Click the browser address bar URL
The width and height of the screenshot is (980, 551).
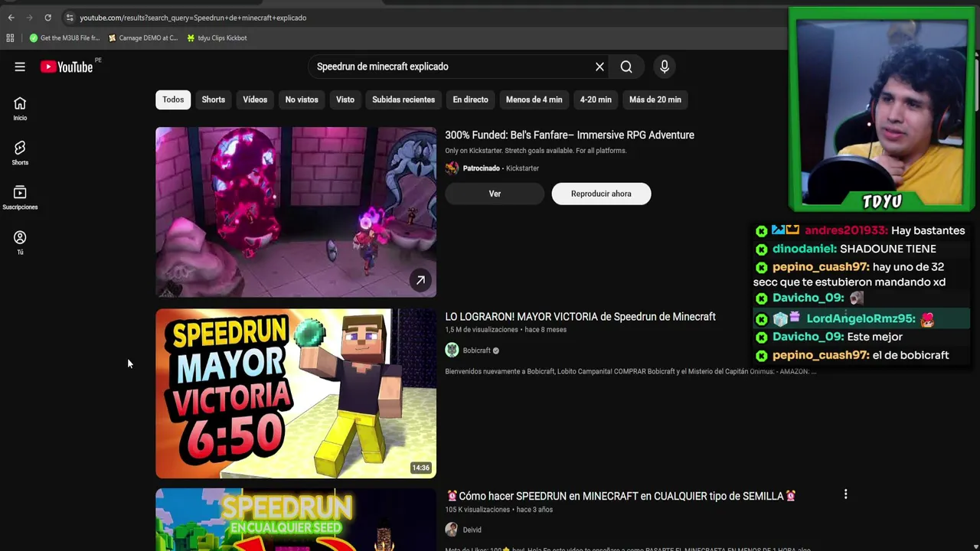[193, 18]
